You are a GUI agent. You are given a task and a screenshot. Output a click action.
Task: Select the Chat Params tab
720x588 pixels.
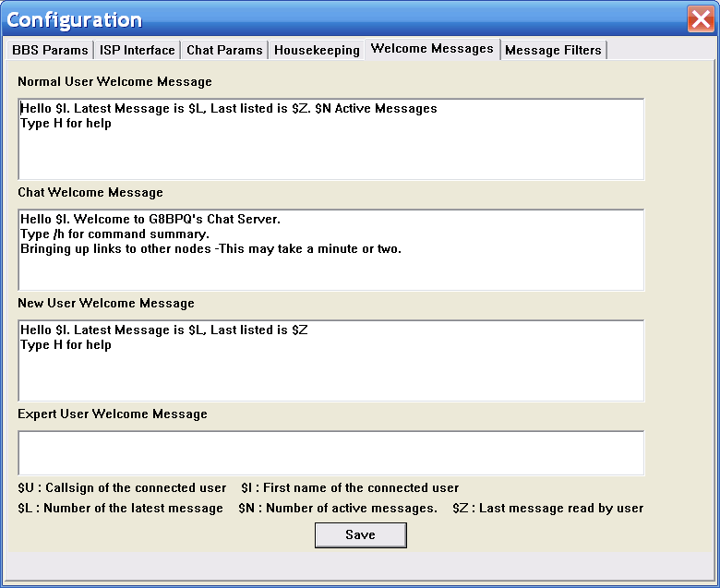tap(225, 50)
